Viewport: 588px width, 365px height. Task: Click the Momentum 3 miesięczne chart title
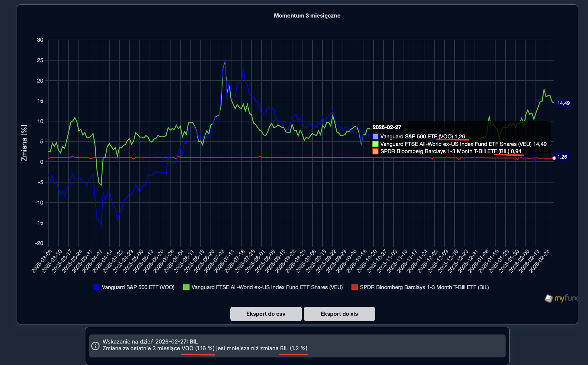tap(307, 16)
